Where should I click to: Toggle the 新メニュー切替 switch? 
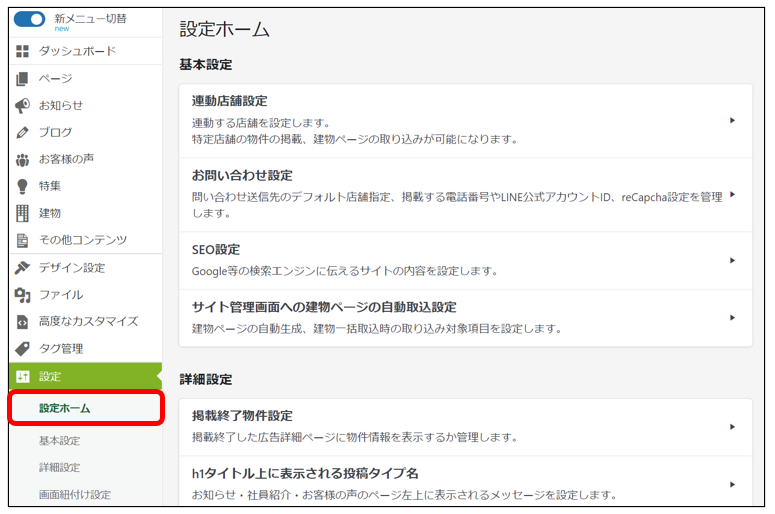[x=30, y=19]
